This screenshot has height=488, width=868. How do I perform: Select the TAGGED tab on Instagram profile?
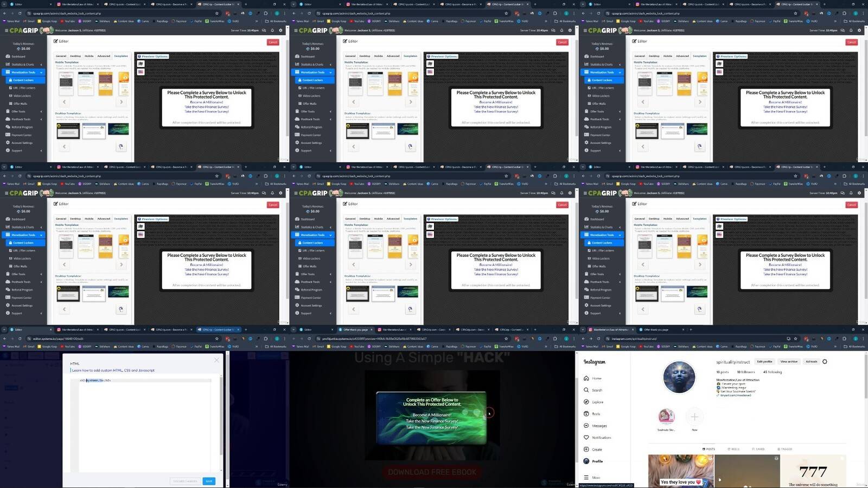(x=785, y=449)
